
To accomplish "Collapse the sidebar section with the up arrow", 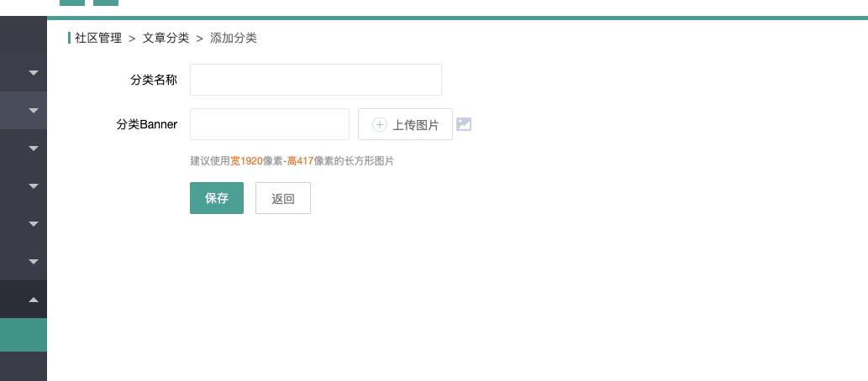I will (x=34, y=300).
